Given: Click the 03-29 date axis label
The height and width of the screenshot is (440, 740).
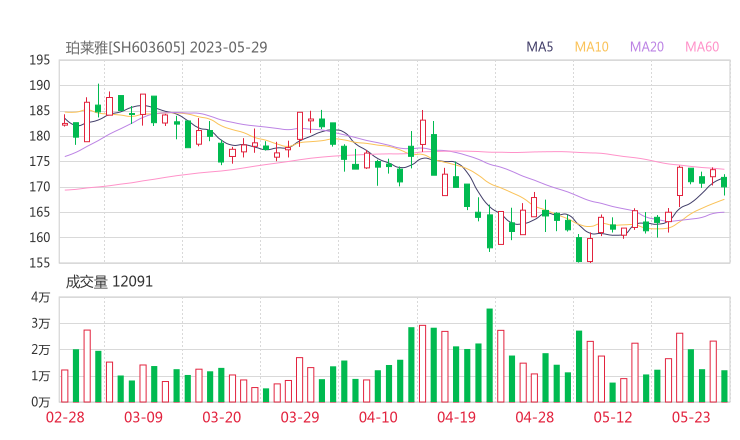Looking at the screenshot, I should click(300, 417).
